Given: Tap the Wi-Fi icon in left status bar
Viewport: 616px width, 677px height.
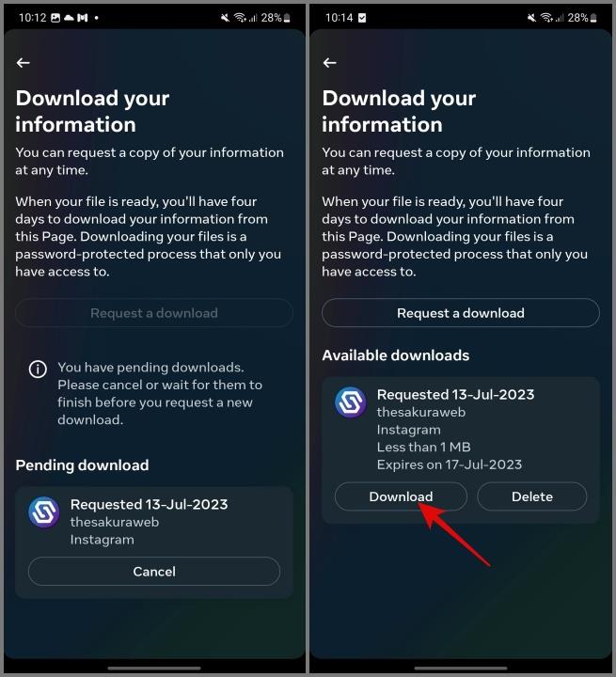Looking at the screenshot, I should 240,18.
